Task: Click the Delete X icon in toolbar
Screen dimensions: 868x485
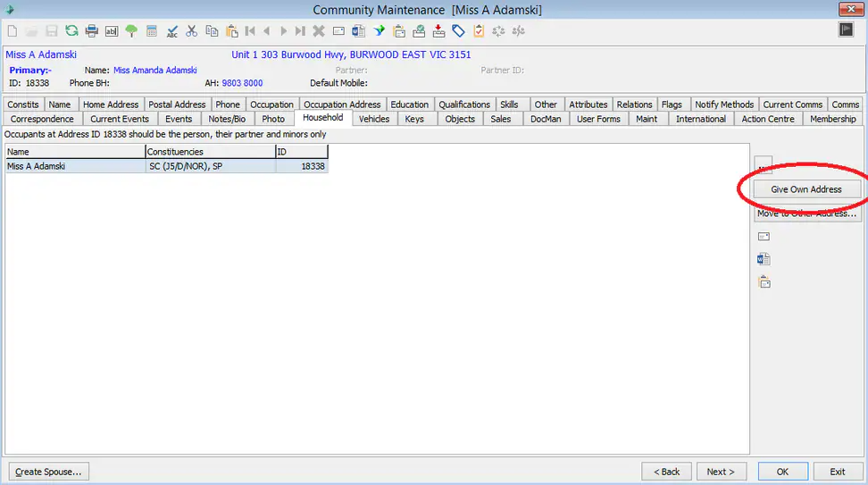Action: point(318,31)
